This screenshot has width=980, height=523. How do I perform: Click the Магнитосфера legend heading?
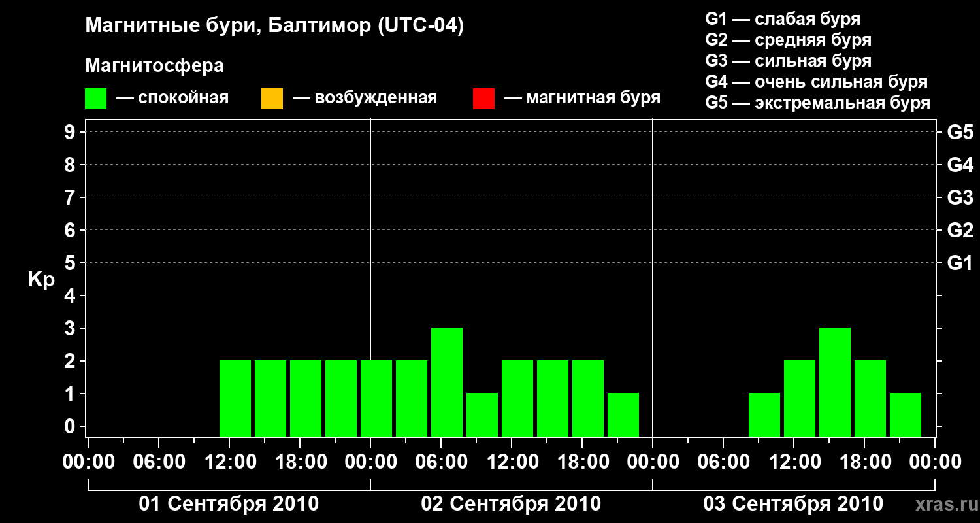[x=155, y=66]
